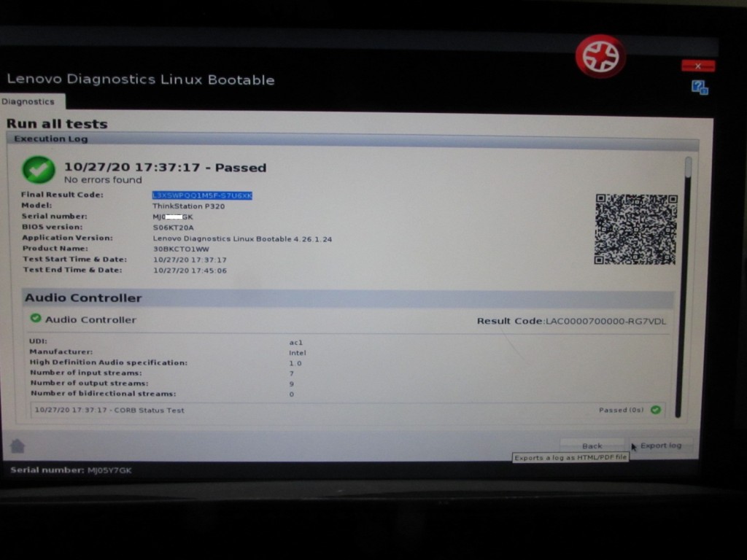Click the bottom status bar serial 'MJ05Y7GK'
Image resolution: width=747 pixels, height=560 pixels.
pyautogui.click(x=109, y=470)
